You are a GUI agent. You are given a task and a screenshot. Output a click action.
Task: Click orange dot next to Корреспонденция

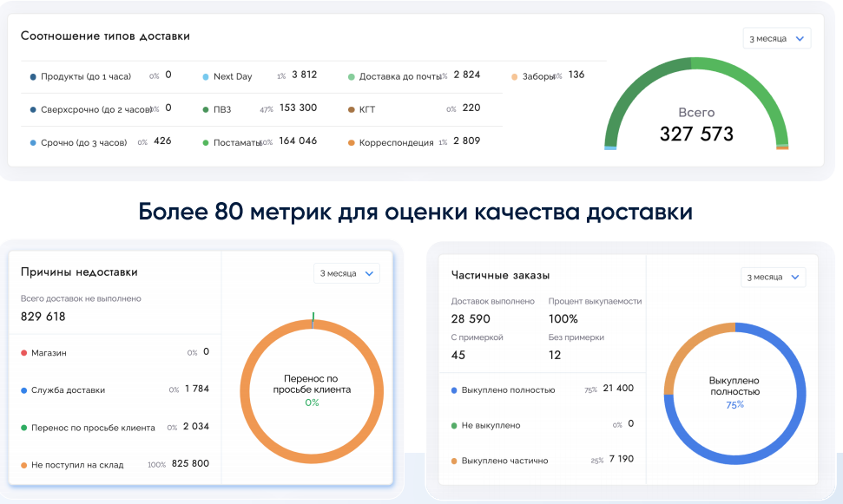(352, 142)
